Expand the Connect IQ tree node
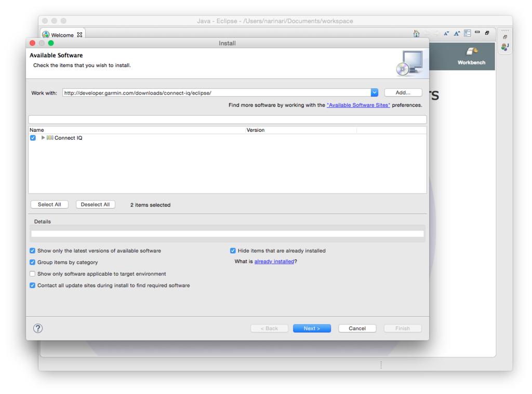Image resolution: width=532 pixels, height=394 pixels. (43, 138)
